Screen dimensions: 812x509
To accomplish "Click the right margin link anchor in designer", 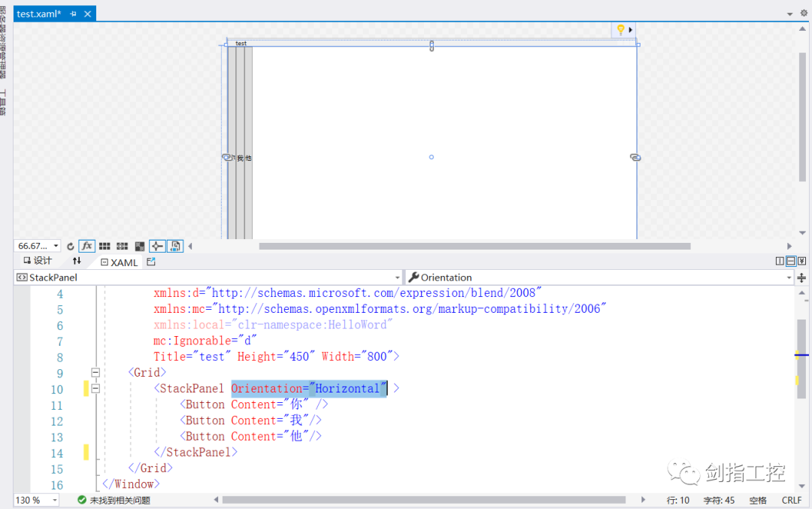I will point(635,157).
